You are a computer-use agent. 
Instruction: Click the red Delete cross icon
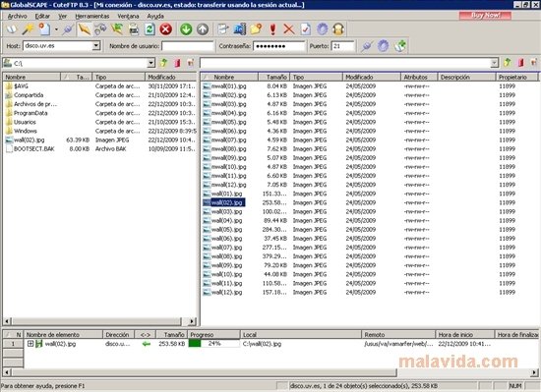289,29
